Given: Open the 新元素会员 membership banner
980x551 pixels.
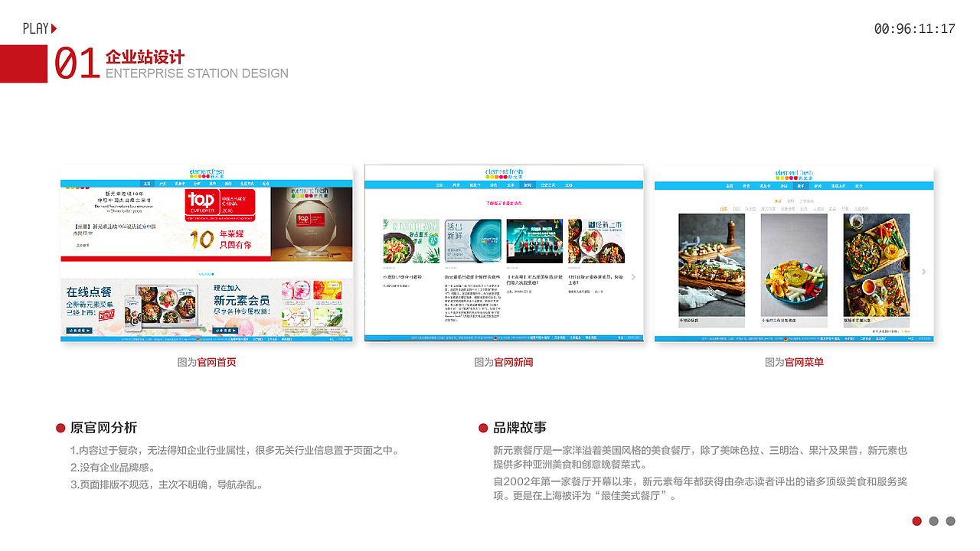Looking at the screenshot, I should [x=280, y=308].
